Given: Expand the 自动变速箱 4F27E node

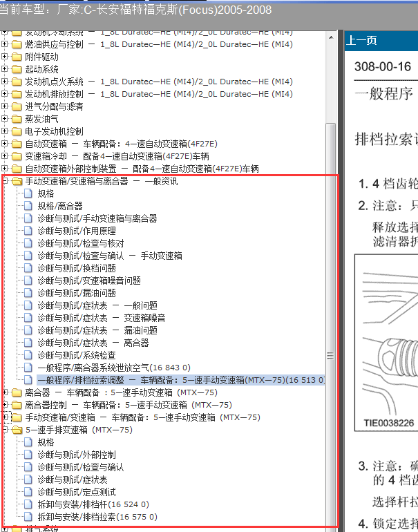Looking at the screenshot, I should [4, 144].
